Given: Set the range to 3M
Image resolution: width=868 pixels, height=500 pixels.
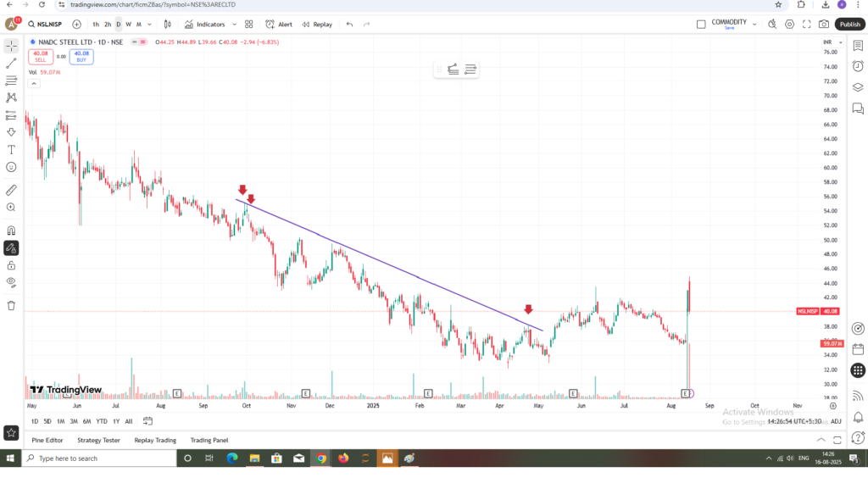Looking at the screenshot, I should point(74,421).
